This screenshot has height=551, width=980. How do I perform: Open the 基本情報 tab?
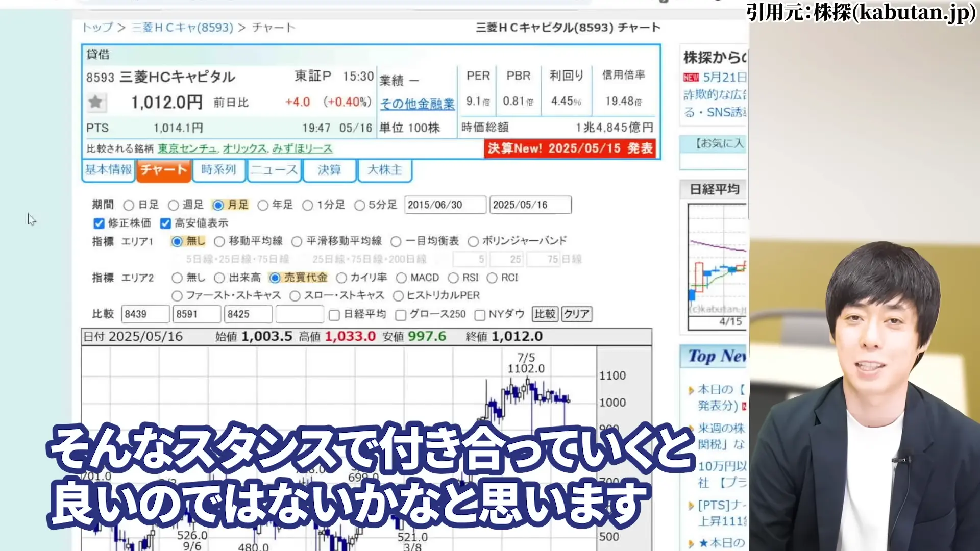click(108, 170)
